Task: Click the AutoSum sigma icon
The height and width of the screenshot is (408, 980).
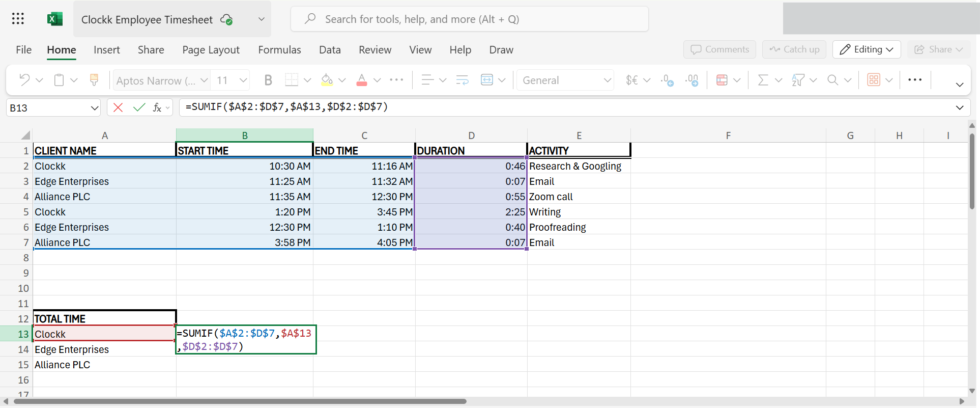Action: (x=763, y=80)
